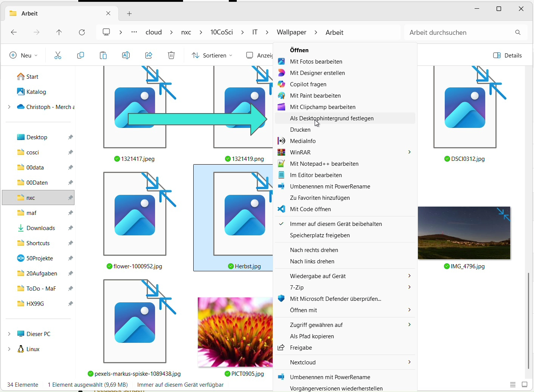The image size is (534, 392).
Task: Choose Nach rechts drehen
Action: 345,250
